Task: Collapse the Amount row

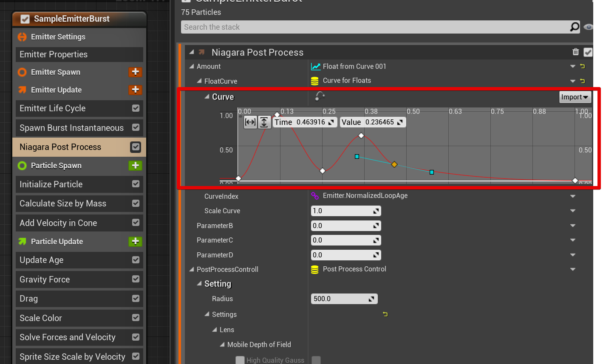Action: point(192,66)
